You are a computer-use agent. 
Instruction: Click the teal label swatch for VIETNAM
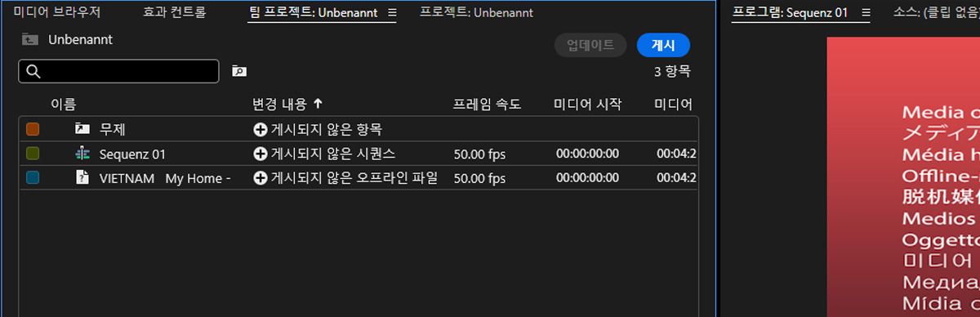tap(33, 178)
